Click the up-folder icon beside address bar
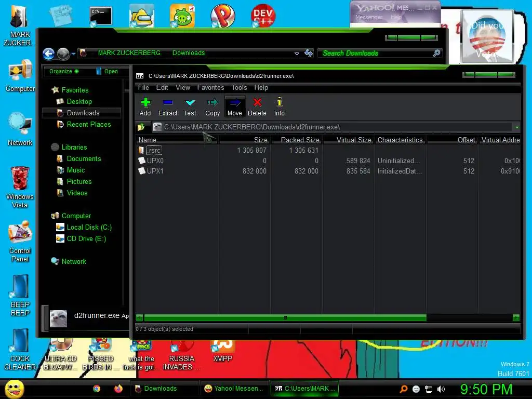 141,127
